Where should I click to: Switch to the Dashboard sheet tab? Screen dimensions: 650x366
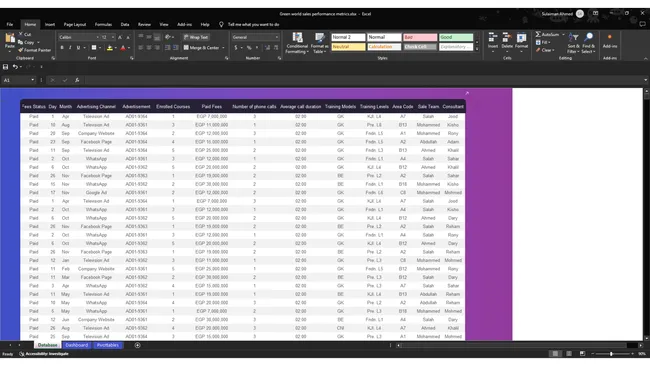(x=77, y=345)
